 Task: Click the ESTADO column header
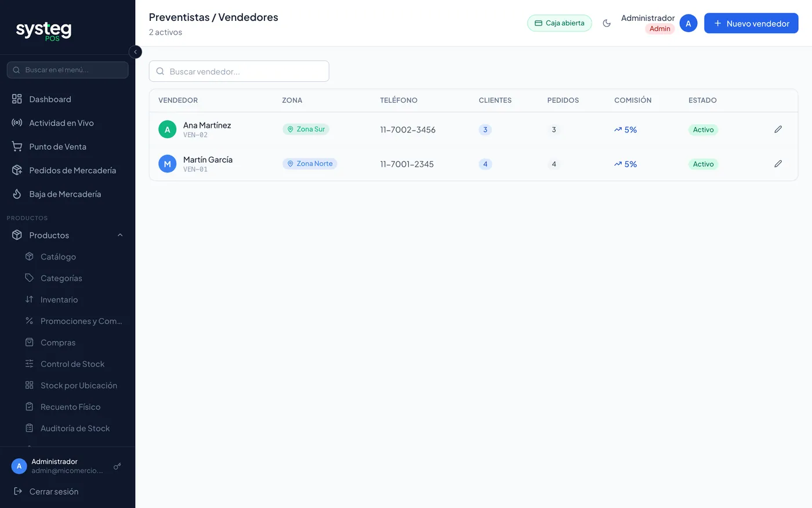click(702, 100)
